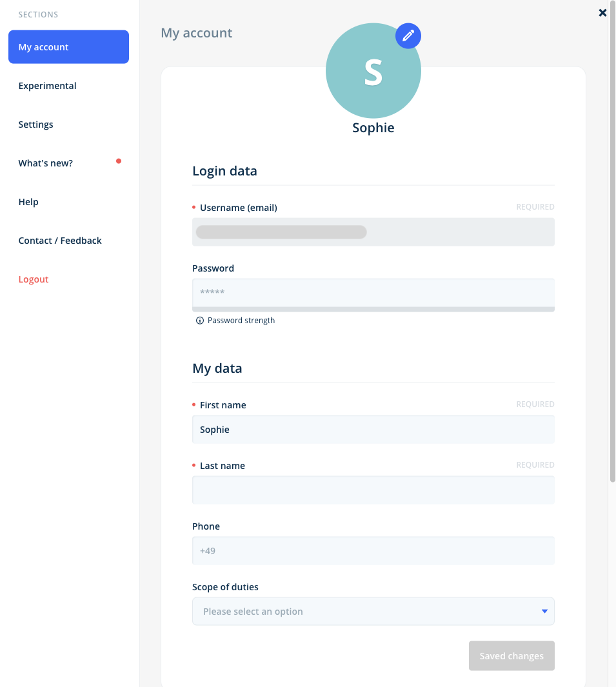Viewport: 616px width, 687px height.
Task: Click the Phone field label
Action: point(206,526)
